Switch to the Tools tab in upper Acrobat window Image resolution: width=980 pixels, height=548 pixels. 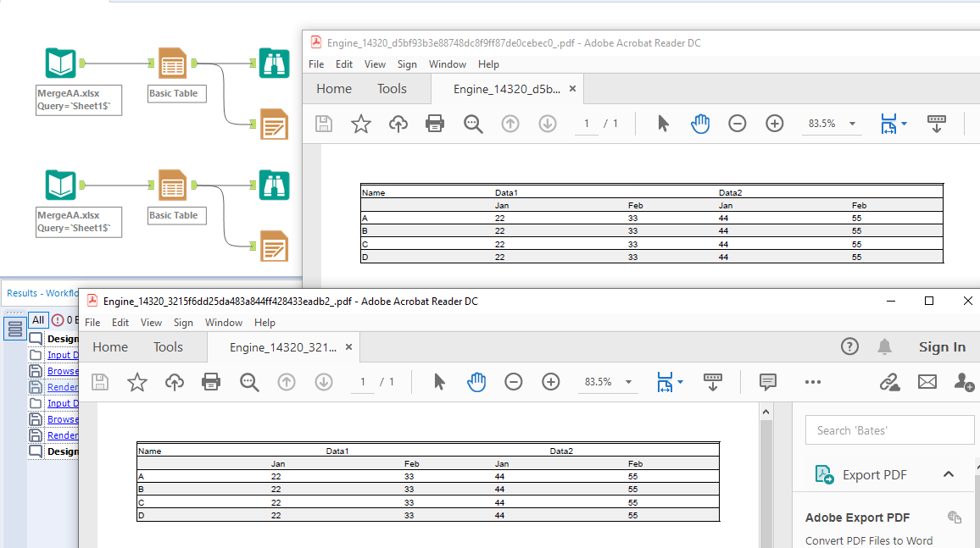click(392, 89)
